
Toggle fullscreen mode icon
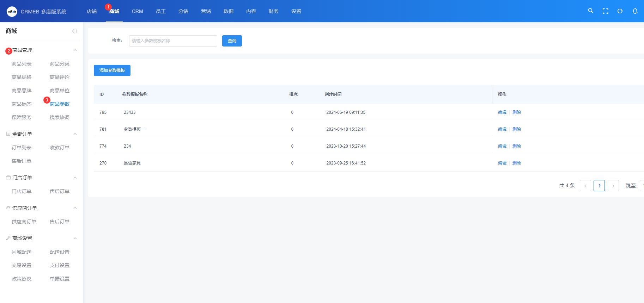click(605, 11)
